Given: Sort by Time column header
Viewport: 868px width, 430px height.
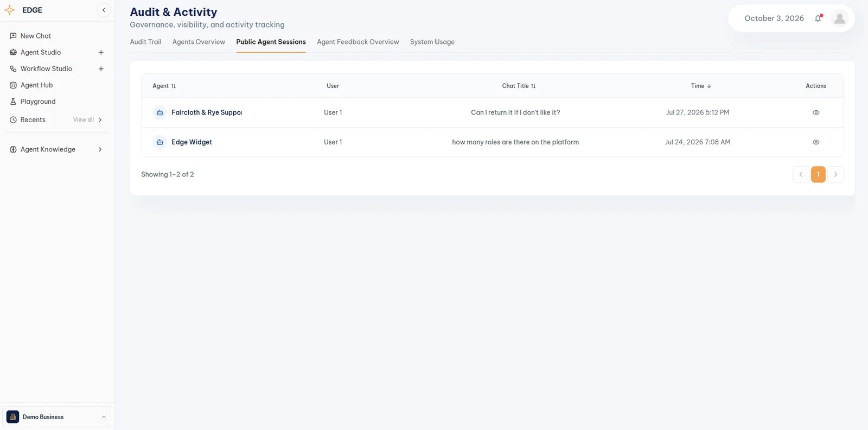Looking at the screenshot, I should [x=701, y=86].
